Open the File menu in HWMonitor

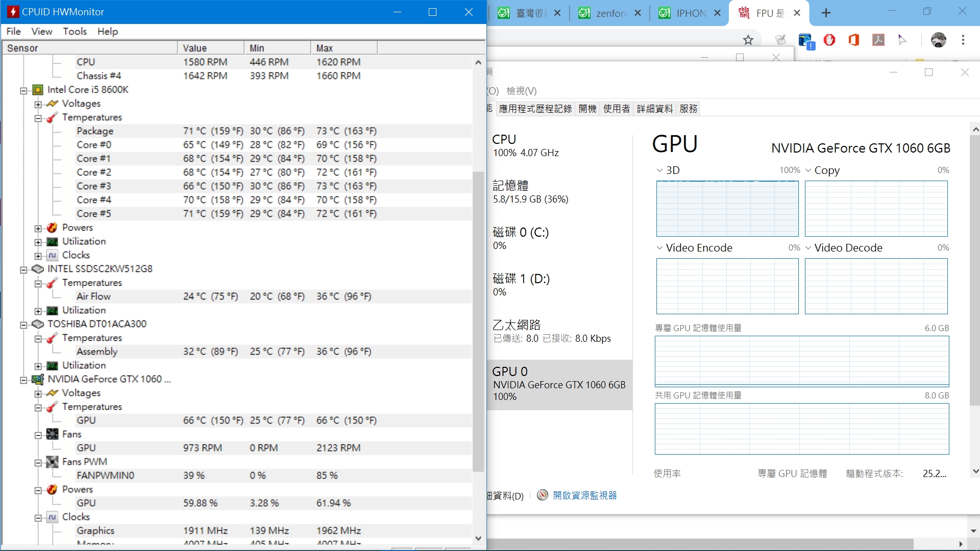[x=13, y=31]
